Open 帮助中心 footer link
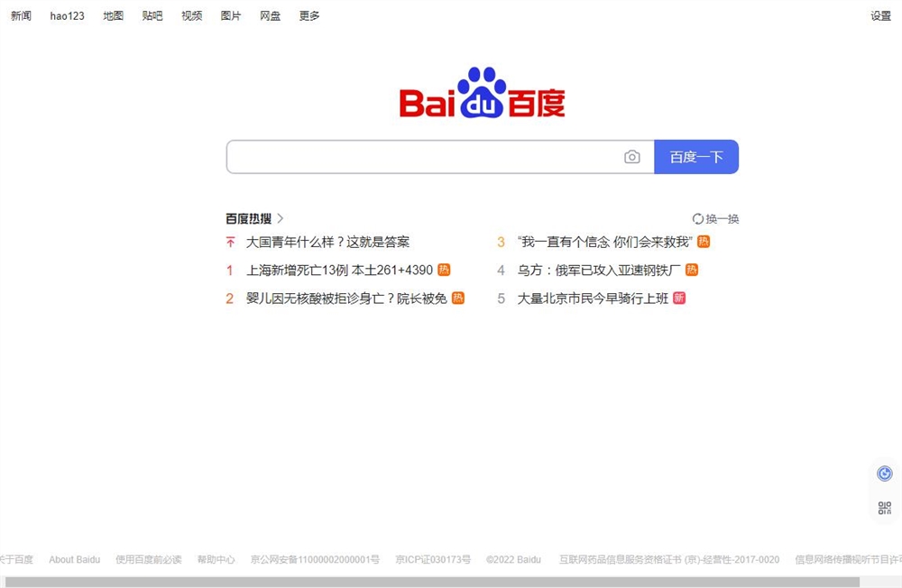This screenshot has height=588, width=902. click(216, 559)
